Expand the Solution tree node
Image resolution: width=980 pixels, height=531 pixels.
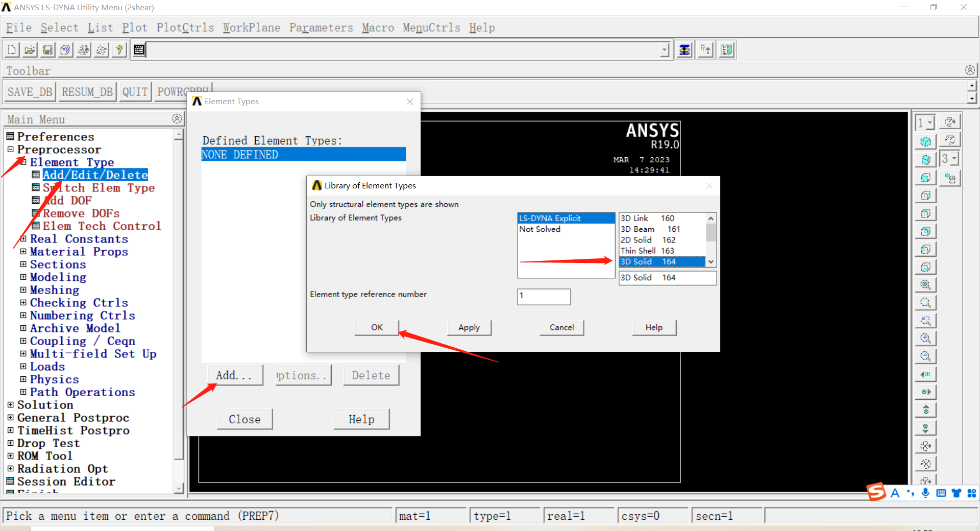click(10, 404)
